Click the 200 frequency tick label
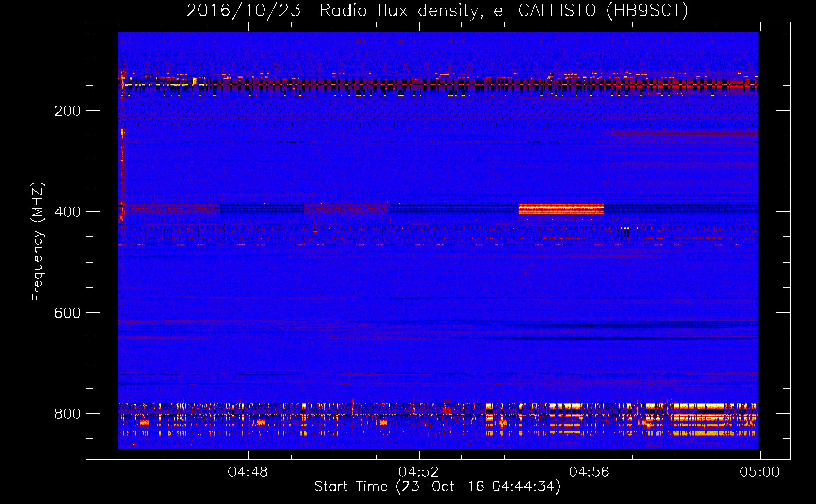This screenshot has height=504, width=816. coord(68,111)
